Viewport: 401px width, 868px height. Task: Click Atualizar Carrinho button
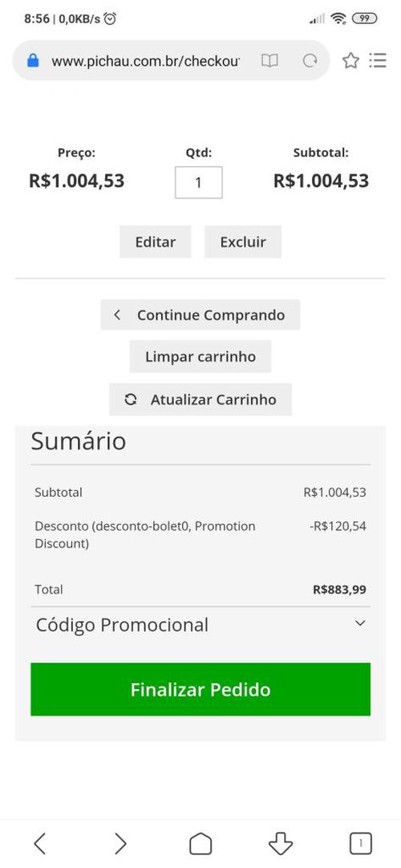(x=200, y=400)
